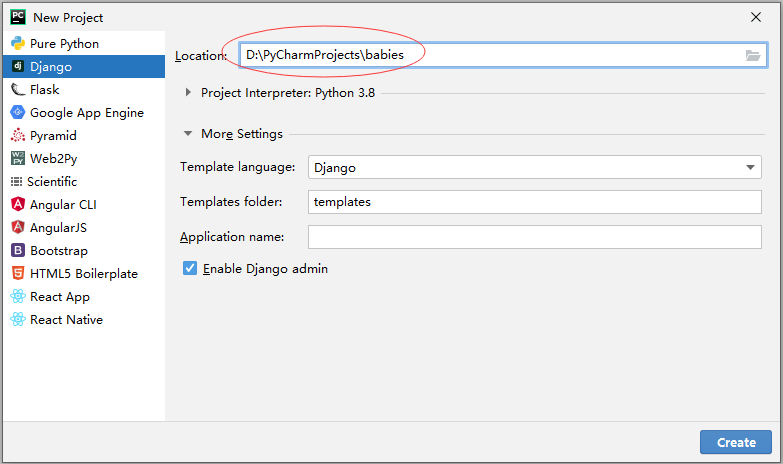This screenshot has height=464, width=783.
Task: Select the Pyramid project type icon
Action: [x=18, y=136]
